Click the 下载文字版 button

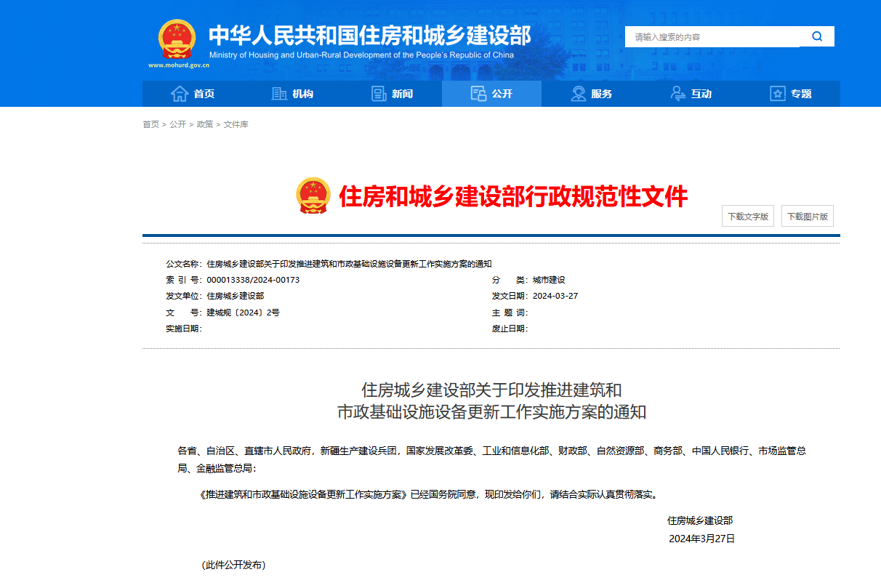(748, 216)
